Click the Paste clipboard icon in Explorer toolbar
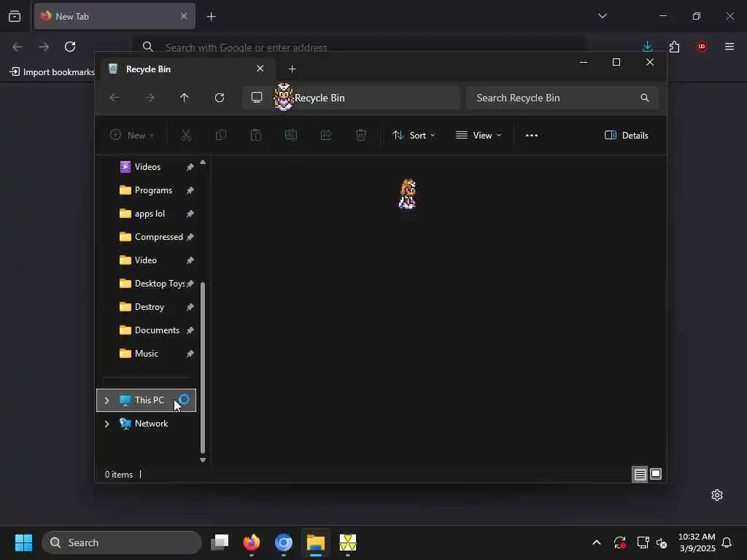The image size is (747, 560). click(256, 135)
